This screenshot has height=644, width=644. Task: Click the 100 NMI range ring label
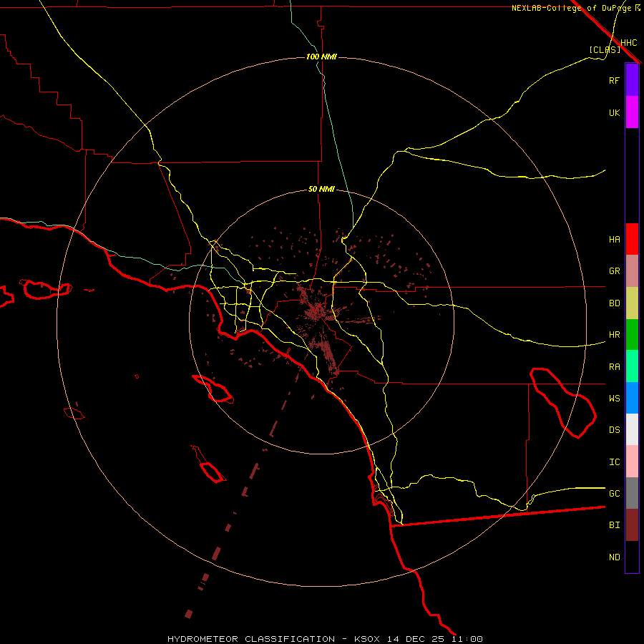[321, 57]
